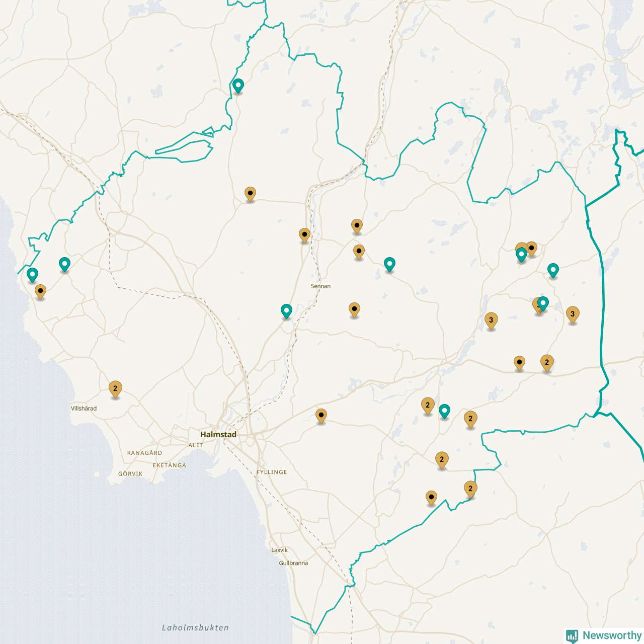Open the eastern gold marker numbered 3
The image size is (644, 644).
pos(572,314)
